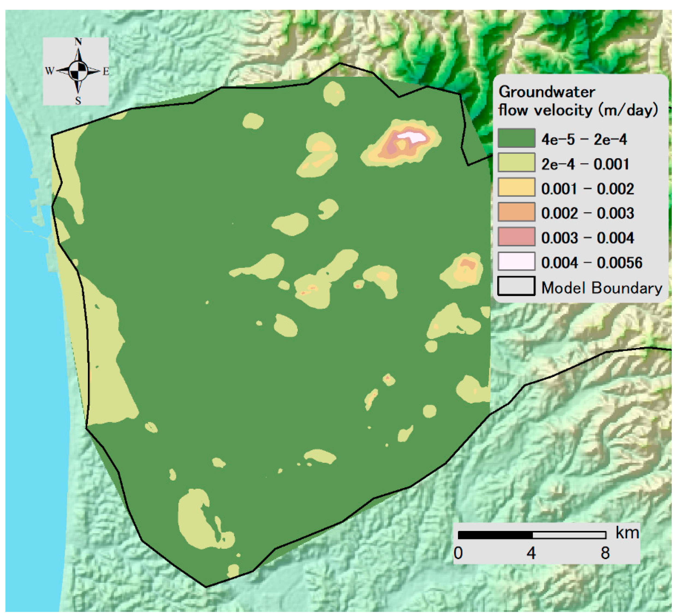Image resolution: width=678 pixels, height=616 pixels.
Task: Click the W letter on compass
Action: click(x=49, y=71)
